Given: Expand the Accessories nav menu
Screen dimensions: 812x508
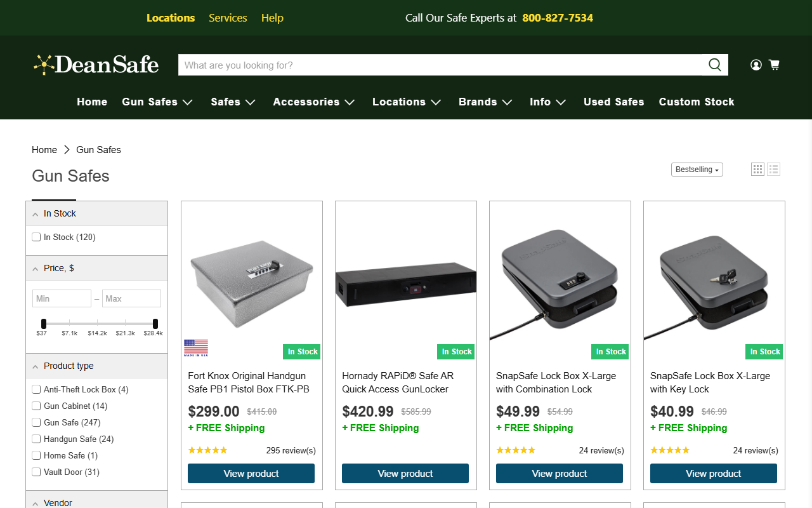Looking at the screenshot, I should click(x=314, y=102).
